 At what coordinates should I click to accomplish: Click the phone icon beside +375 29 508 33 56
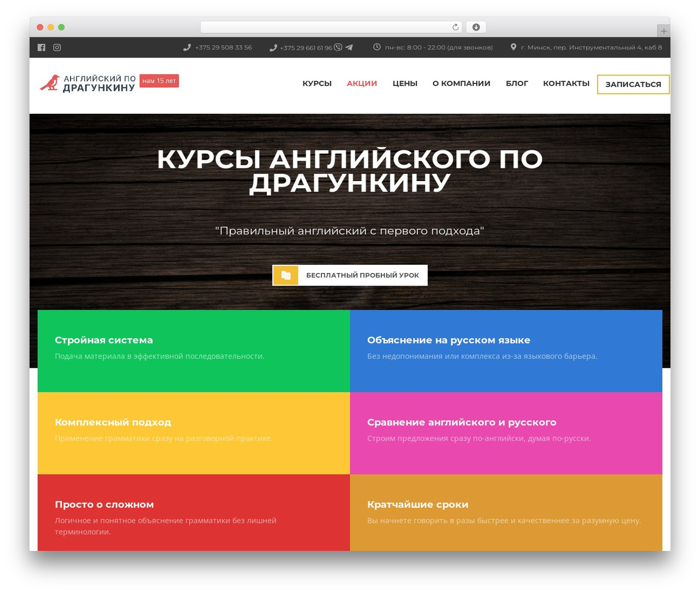pyautogui.click(x=187, y=48)
